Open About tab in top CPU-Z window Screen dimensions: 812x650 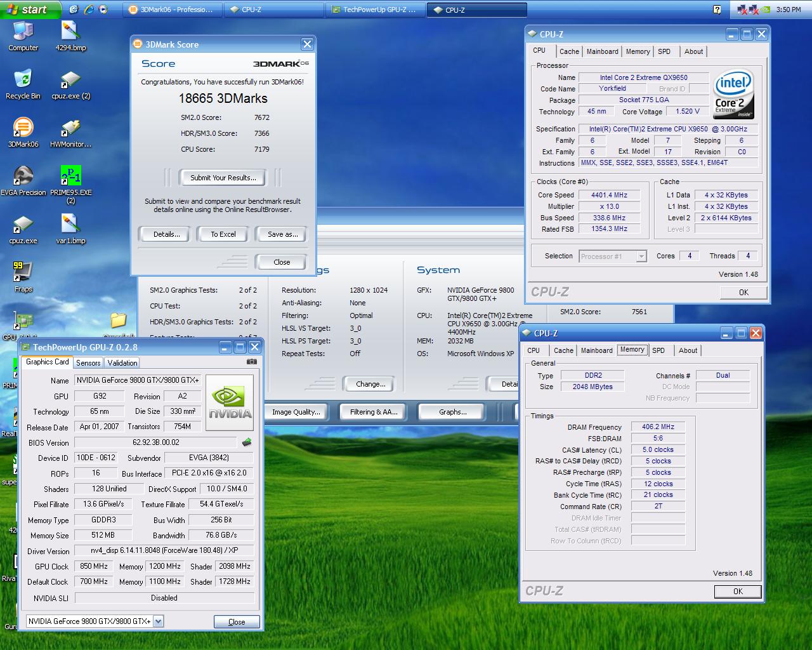tap(693, 52)
